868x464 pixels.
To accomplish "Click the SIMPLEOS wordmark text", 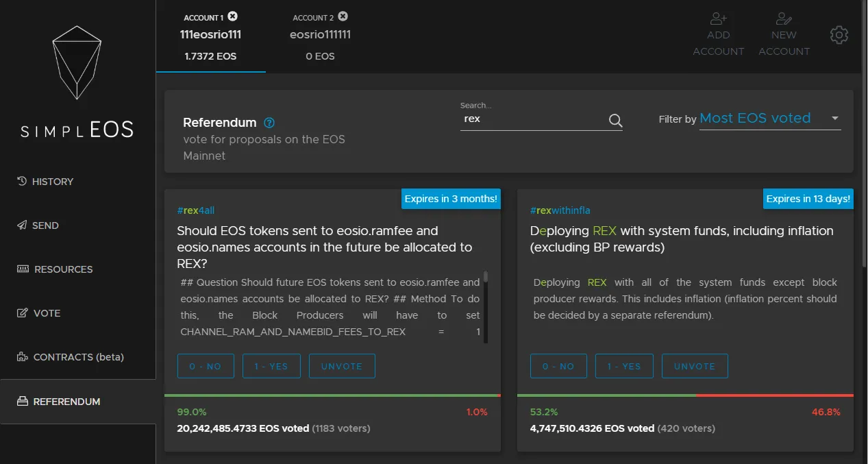I will (x=77, y=129).
